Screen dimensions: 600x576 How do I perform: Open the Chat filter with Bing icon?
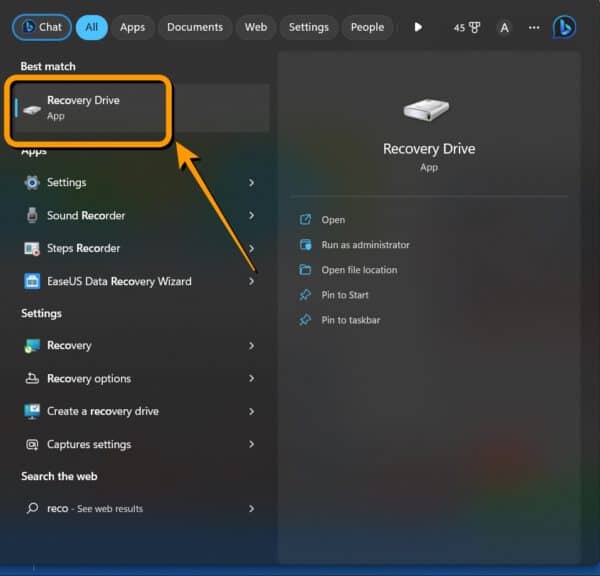[x=42, y=27]
